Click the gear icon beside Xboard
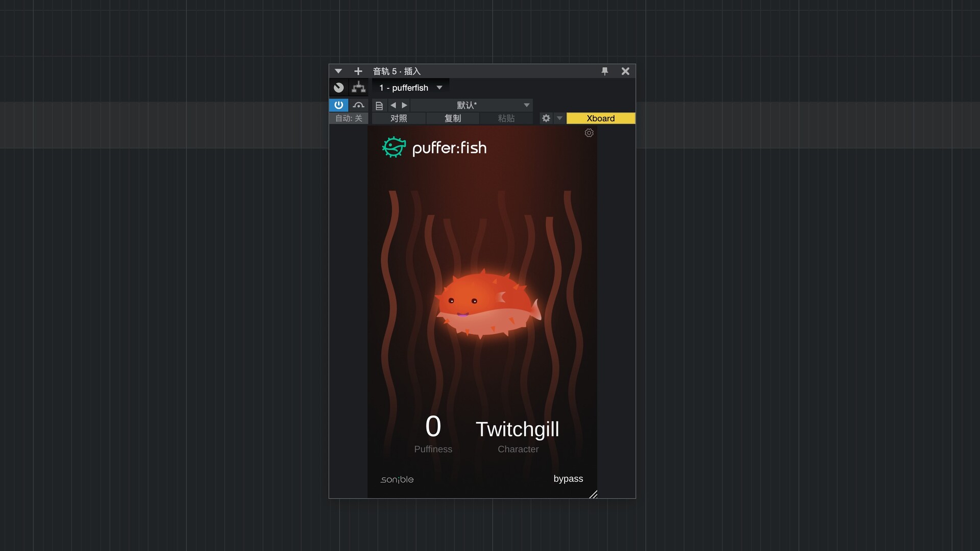Screen dimensions: 980x551 tap(546, 118)
